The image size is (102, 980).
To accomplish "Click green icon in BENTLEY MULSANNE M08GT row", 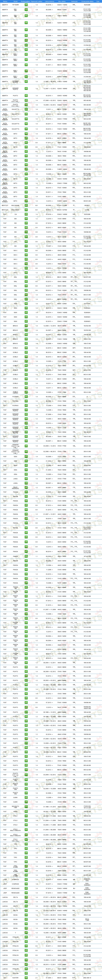I will tap(26, 205).
